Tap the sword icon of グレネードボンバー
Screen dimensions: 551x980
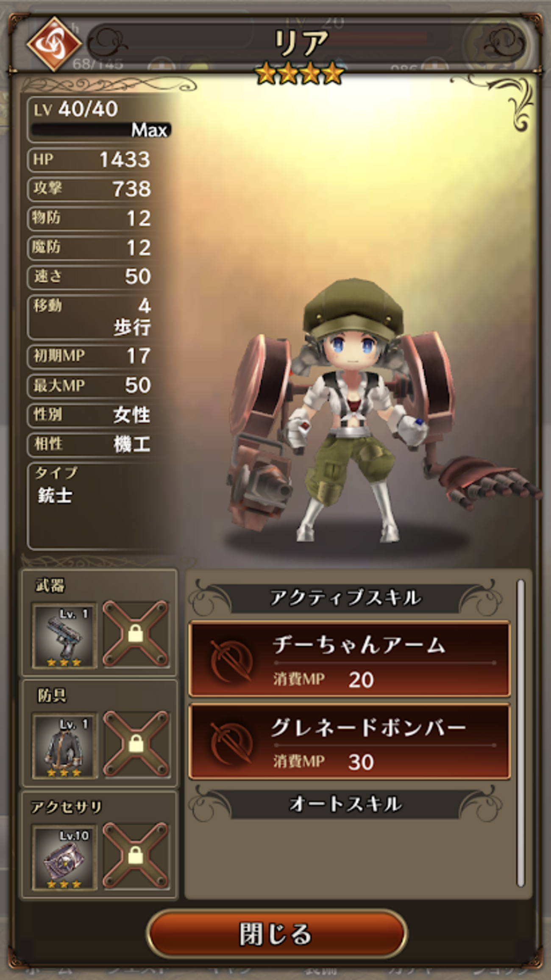[x=231, y=743]
